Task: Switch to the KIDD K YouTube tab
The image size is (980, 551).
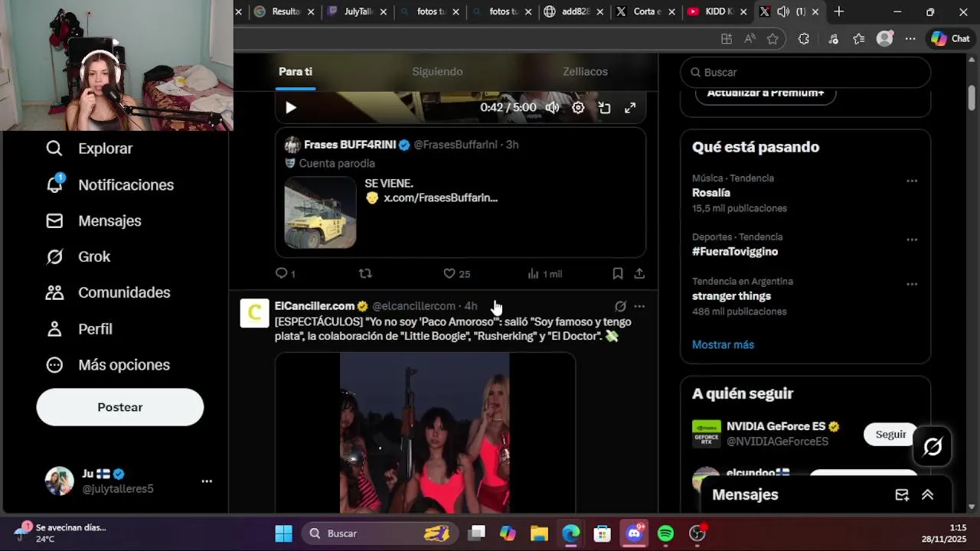Action: [x=718, y=11]
